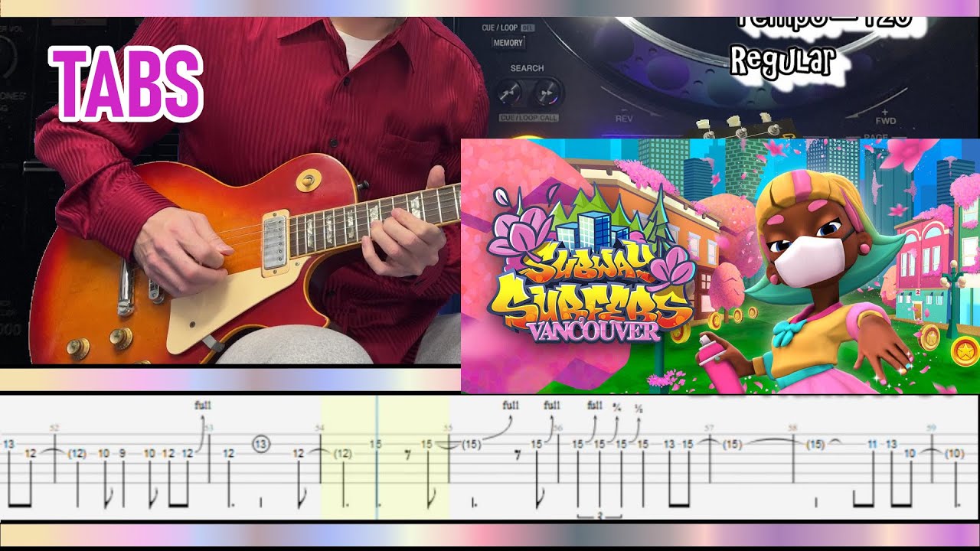
Task: Click the fret number 11 in the tab
Action: pyautogui.click(x=872, y=444)
